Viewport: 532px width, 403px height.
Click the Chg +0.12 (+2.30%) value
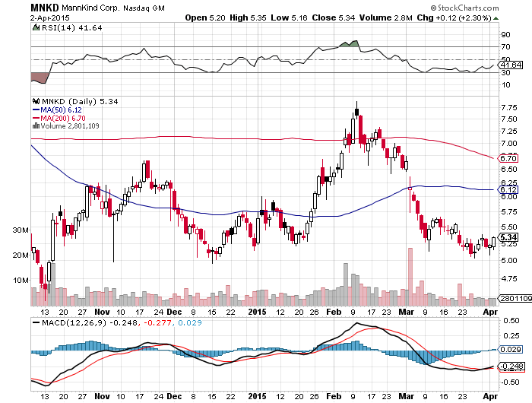point(454,17)
